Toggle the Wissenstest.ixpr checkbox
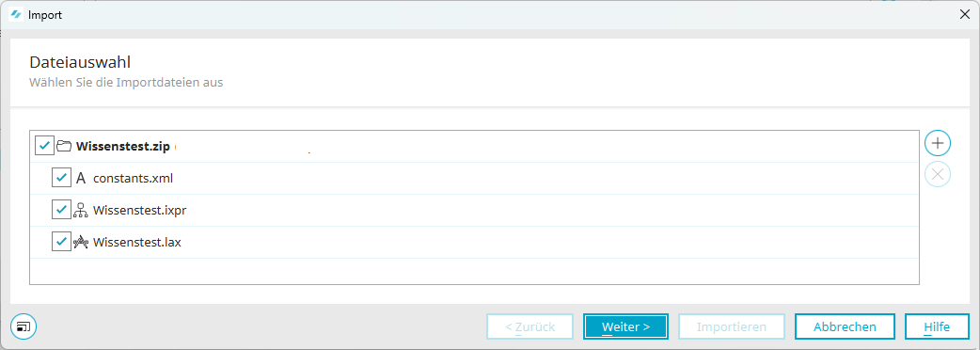This screenshot has height=350, width=980. coord(61,211)
